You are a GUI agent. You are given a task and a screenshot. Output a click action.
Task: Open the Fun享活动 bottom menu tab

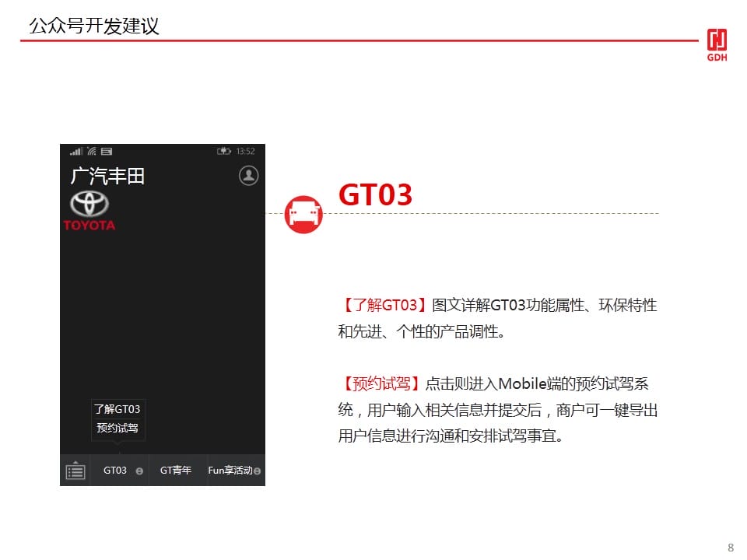tap(236, 470)
